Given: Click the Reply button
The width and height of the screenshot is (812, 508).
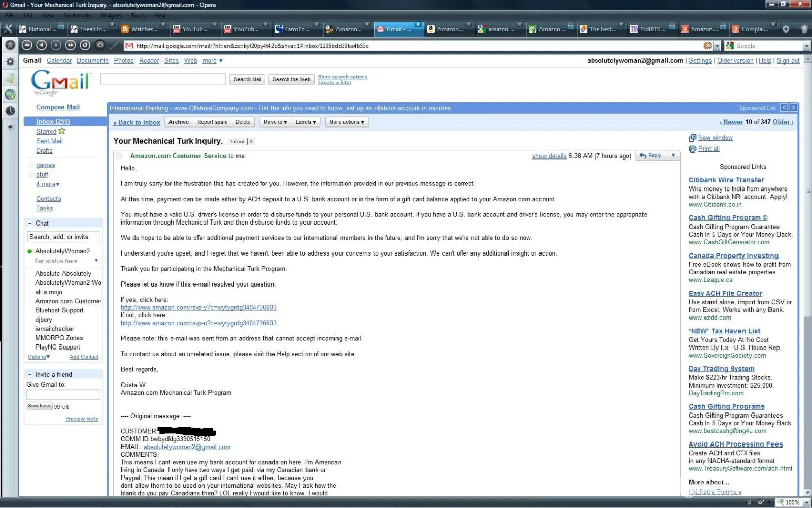Looking at the screenshot, I should [651, 155].
